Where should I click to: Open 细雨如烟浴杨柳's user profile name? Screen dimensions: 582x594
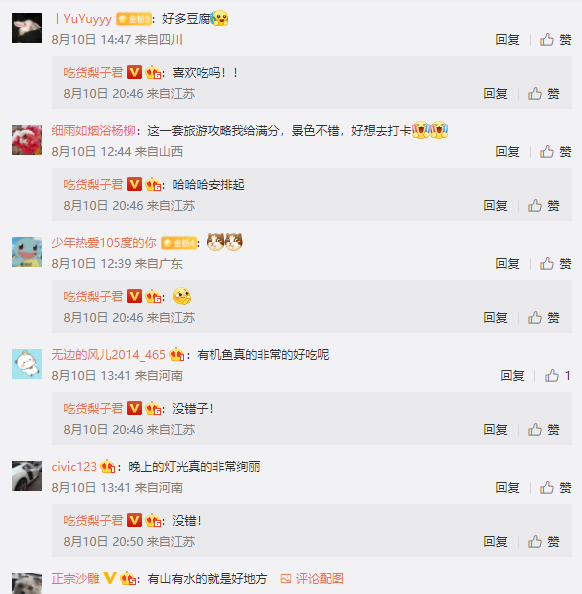pyautogui.click(x=94, y=131)
